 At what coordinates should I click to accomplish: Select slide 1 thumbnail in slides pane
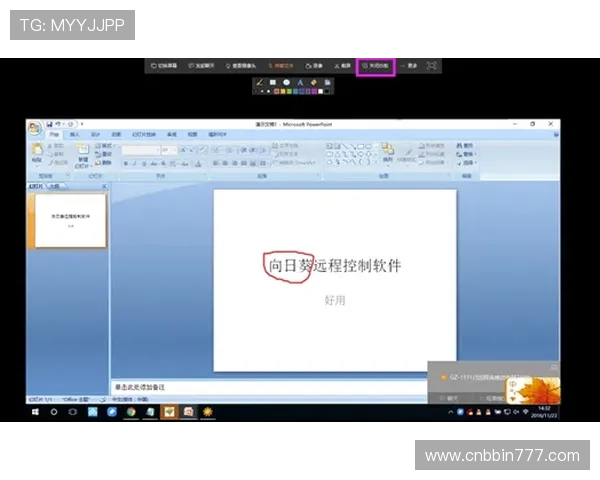(x=70, y=220)
